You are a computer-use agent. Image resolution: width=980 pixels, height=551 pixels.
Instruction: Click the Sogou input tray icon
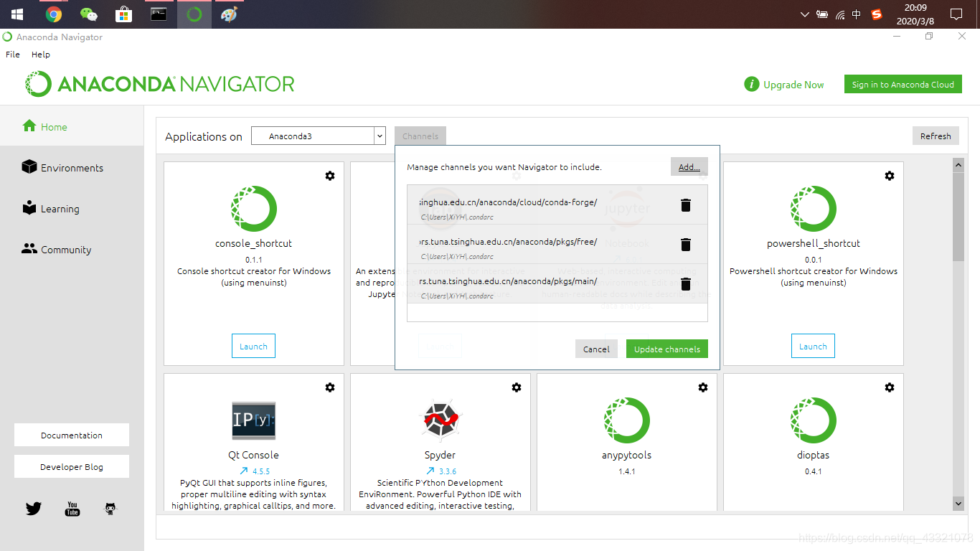877,14
